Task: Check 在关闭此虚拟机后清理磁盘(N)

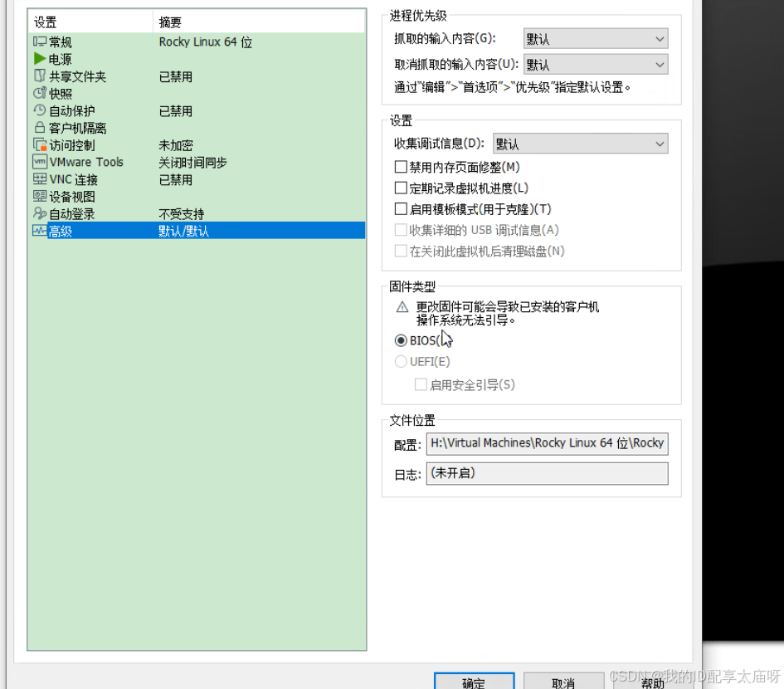Action: pyautogui.click(x=401, y=251)
